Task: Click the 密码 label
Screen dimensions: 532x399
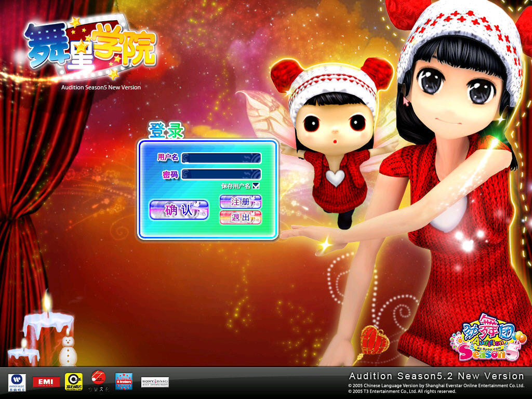Action: click(x=170, y=175)
